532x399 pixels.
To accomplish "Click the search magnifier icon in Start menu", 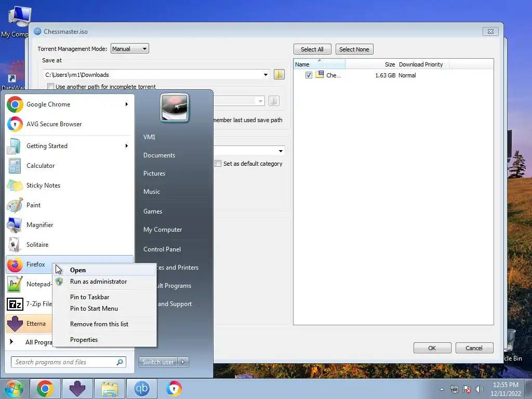I will [x=120, y=362].
